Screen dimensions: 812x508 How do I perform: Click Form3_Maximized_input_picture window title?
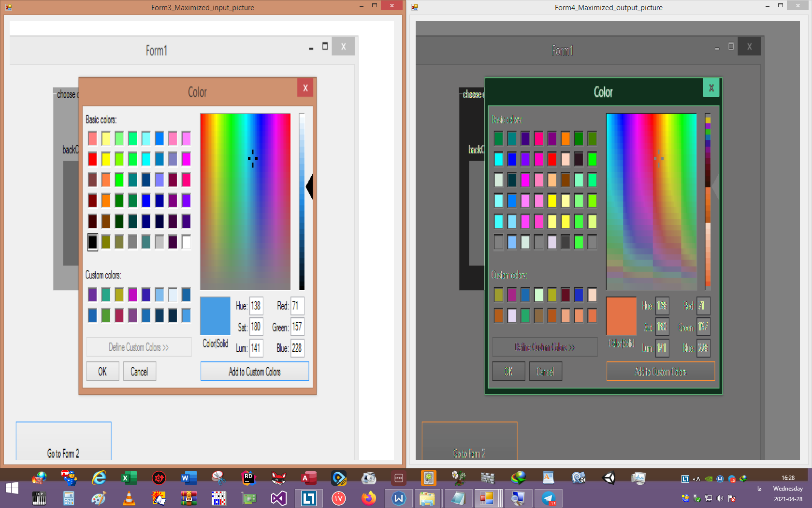[x=203, y=8]
